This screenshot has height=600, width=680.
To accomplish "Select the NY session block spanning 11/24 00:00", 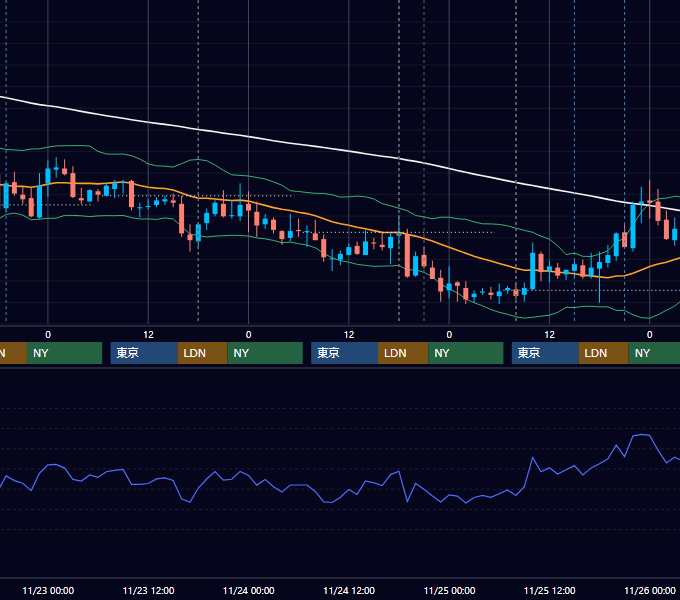I will 265,353.
